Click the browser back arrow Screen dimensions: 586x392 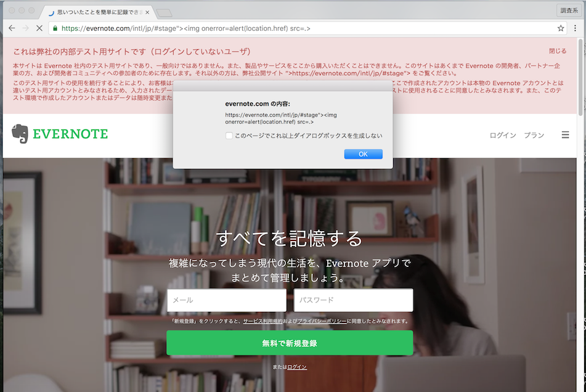12,28
